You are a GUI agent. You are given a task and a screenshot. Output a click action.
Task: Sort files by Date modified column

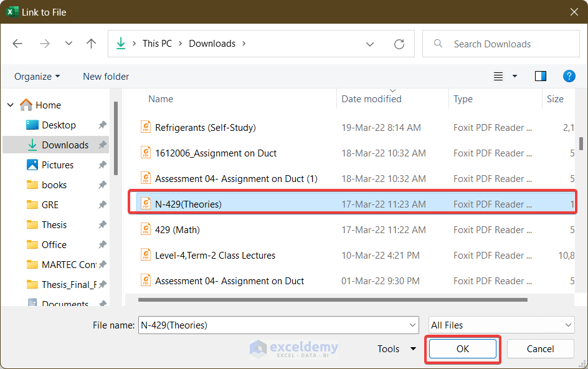[x=371, y=99]
